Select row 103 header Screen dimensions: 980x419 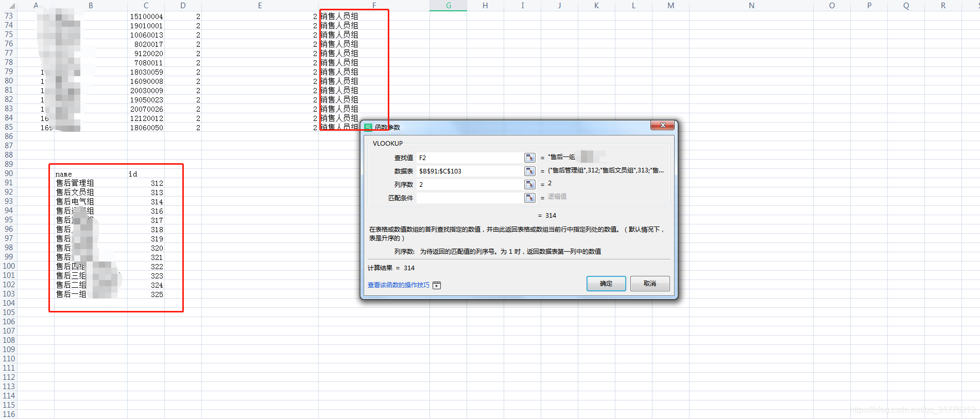pos(9,294)
